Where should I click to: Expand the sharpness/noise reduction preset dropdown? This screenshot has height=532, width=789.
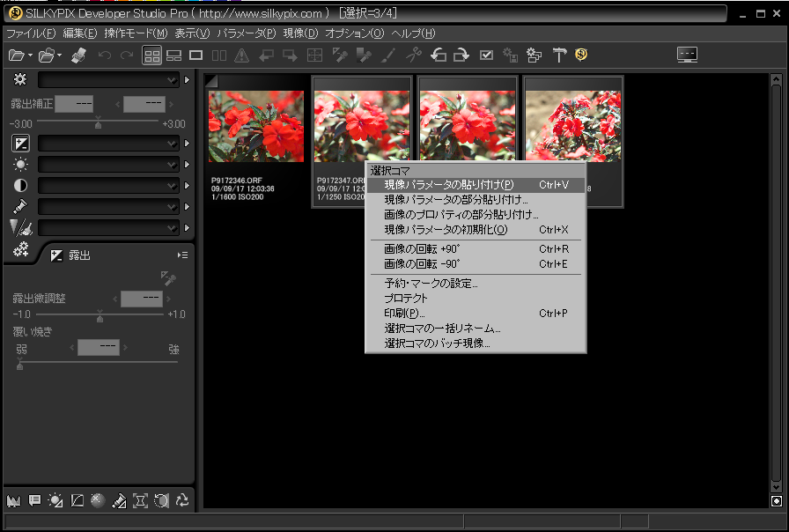pos(108,228)
